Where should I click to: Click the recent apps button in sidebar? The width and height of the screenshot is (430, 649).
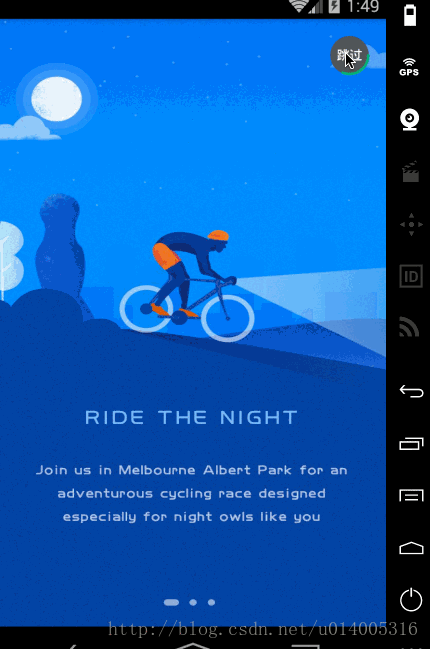(411, 443)
